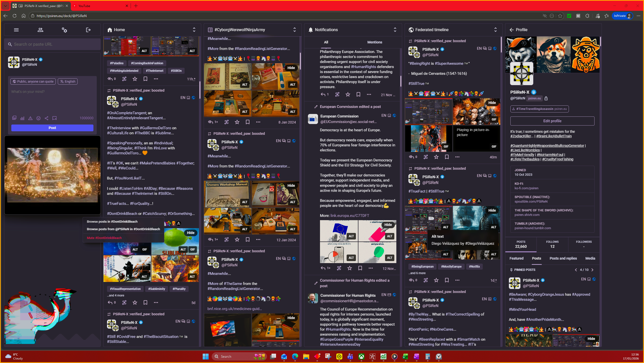Expand Home column settings chevrons
Image resolution: width=644 pixels, height=363 pixels.
[194, 30]
